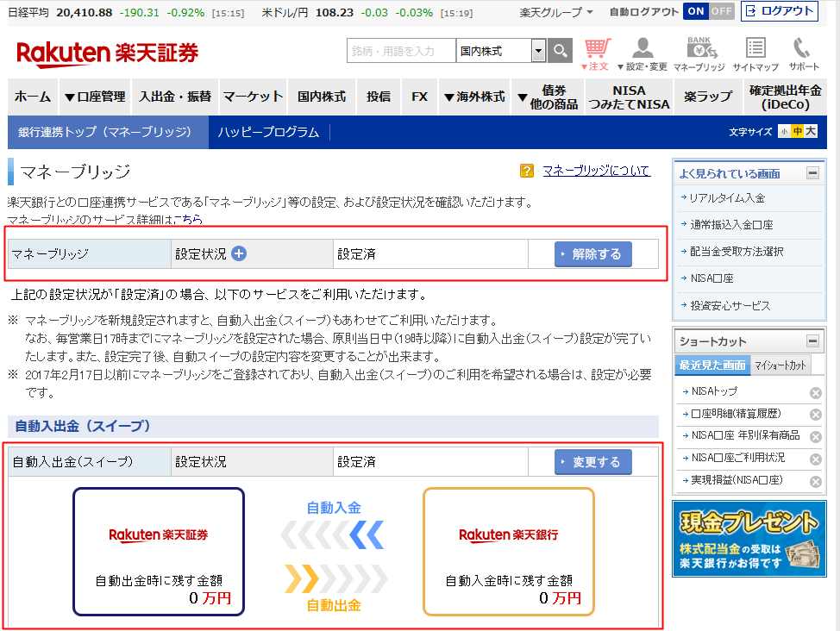Click the ログアウト button
The width and height of the screenshot is (840, 631).
(780, 11)
